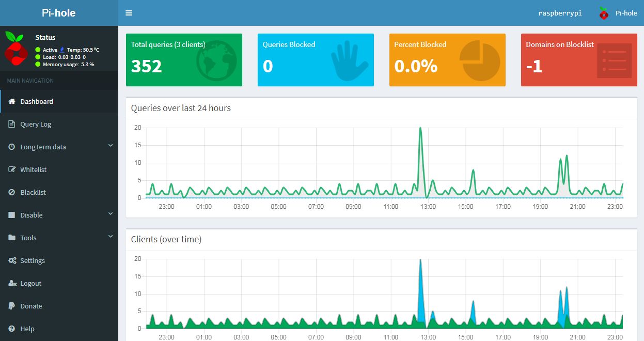Click the globe icon on Total queries card
The image size is (644, 341).
pyautogui.click(x=217, y=60)
